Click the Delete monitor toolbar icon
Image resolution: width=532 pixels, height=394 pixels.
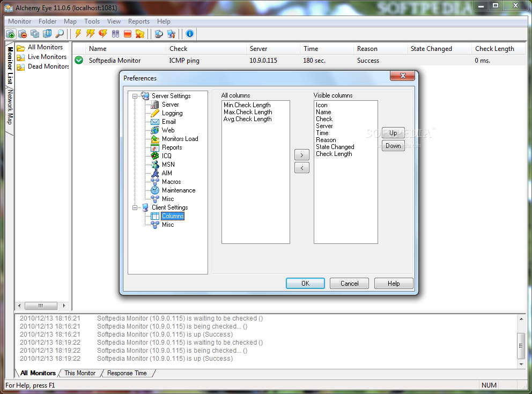pyautogui.click(x=23, y=34)
